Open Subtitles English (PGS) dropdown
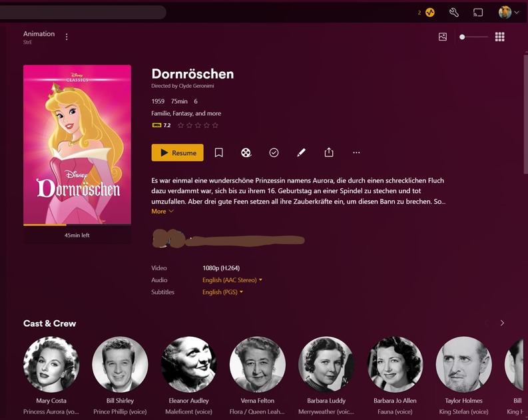This screenshot has width=528, height=420. (222, 292)
